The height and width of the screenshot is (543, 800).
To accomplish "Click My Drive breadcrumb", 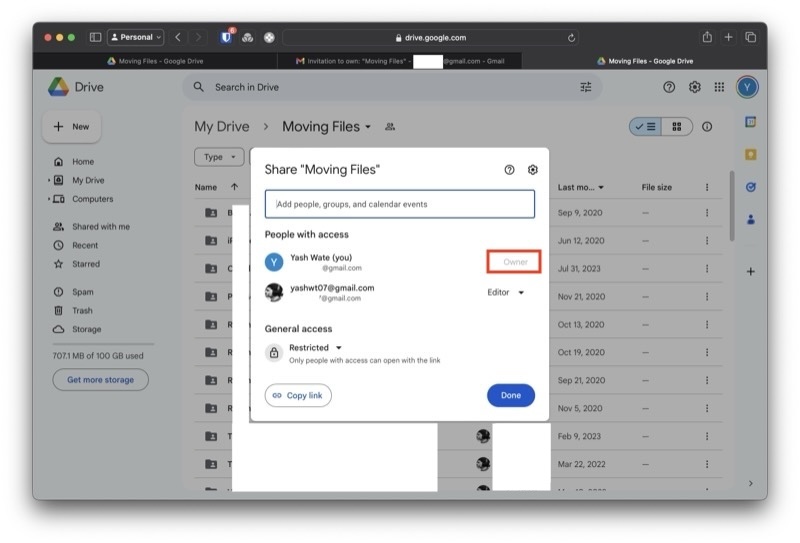I will click(x=222, y=127).
